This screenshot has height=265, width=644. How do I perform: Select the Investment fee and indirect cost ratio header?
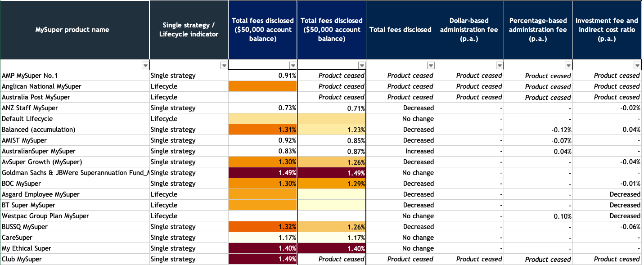click(x=607, y=30)
